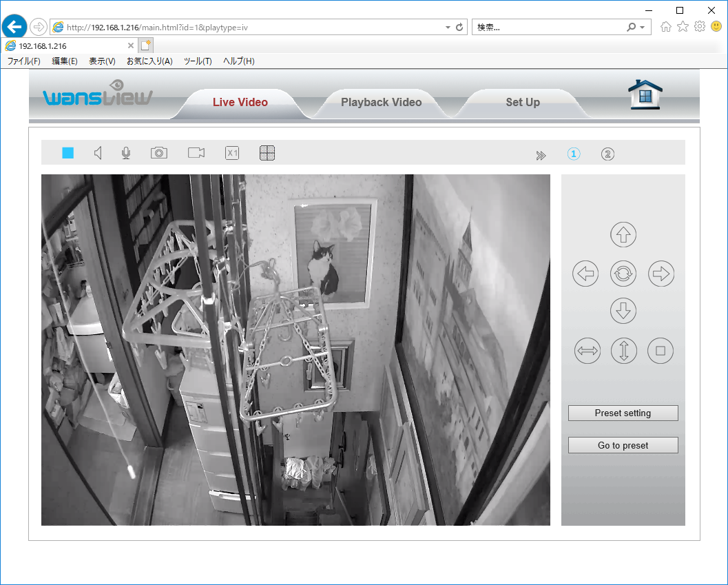Open favorites with the star icon

(x=683, y=26)
